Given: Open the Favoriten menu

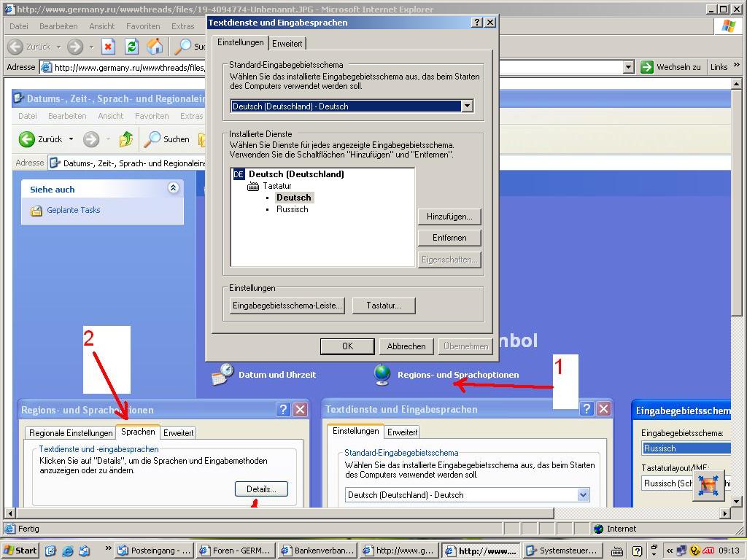Looking at the screenshot, I should pos(143,26).
